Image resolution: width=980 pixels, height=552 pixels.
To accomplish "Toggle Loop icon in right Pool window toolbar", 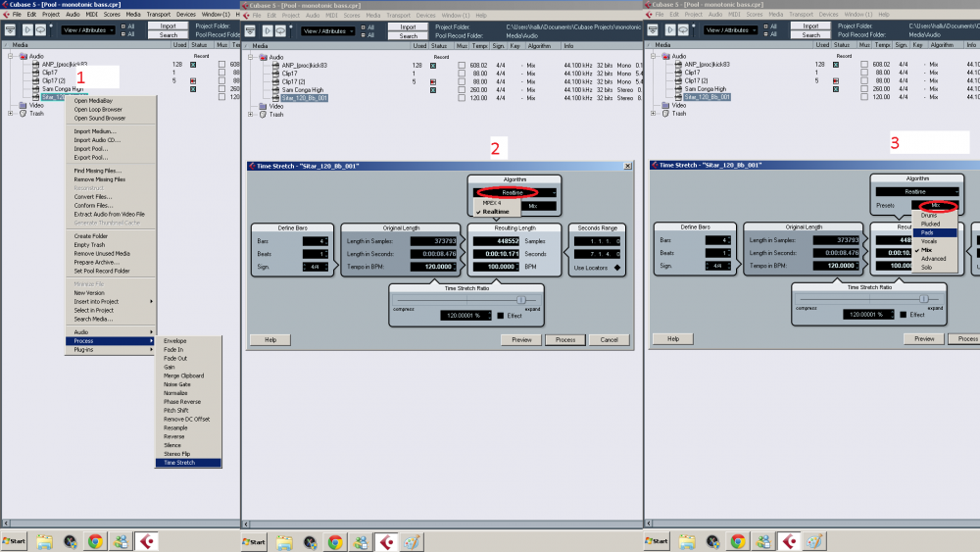I will point(683,29).
